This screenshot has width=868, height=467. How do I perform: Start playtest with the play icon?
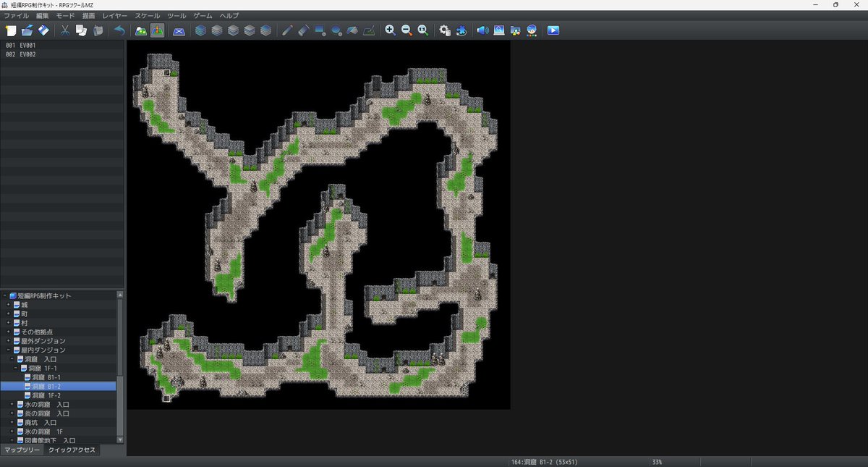click(x=553, y=30)
